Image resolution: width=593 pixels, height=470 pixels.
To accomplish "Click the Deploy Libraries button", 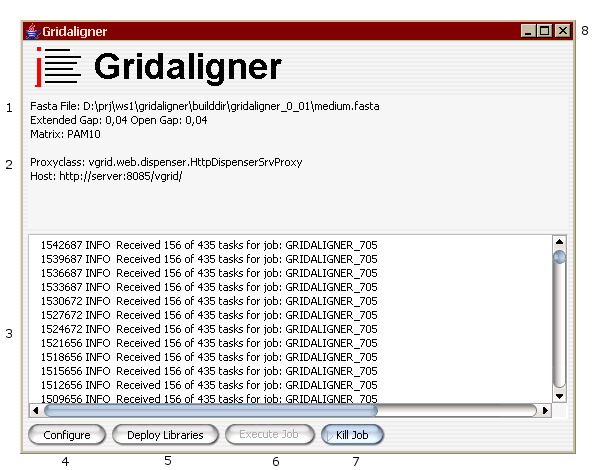I will (165, 435).
